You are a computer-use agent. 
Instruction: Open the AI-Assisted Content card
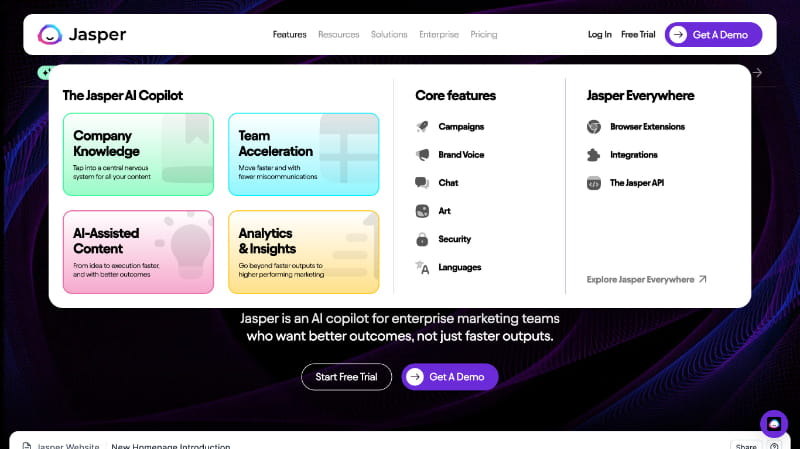point(138,252)
